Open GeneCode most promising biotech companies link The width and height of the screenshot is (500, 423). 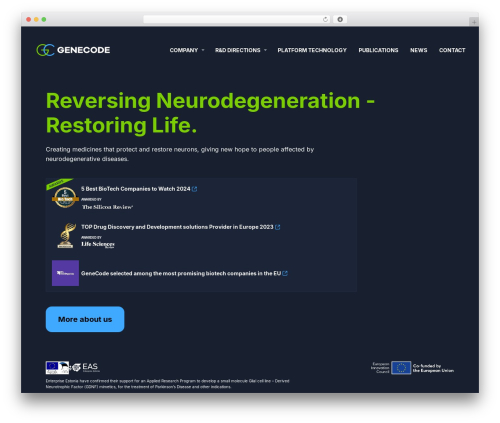point(181,273)
